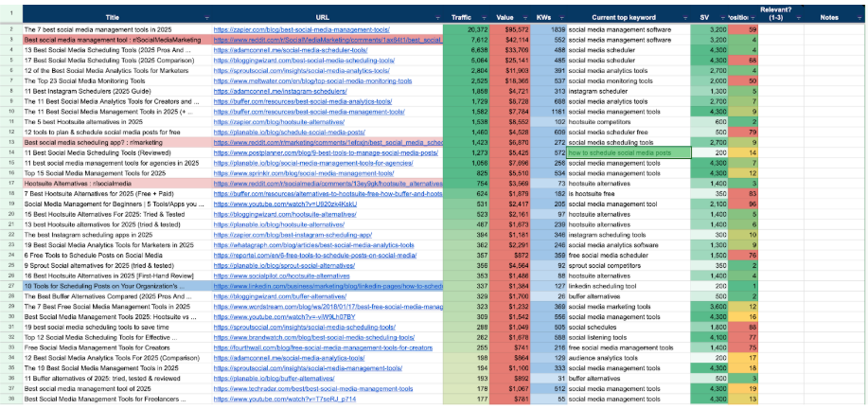This screenshot has width=868, height=409.
Task: Open the sproutsocial social-media-analytics-tools link
Action: [302, 71]
